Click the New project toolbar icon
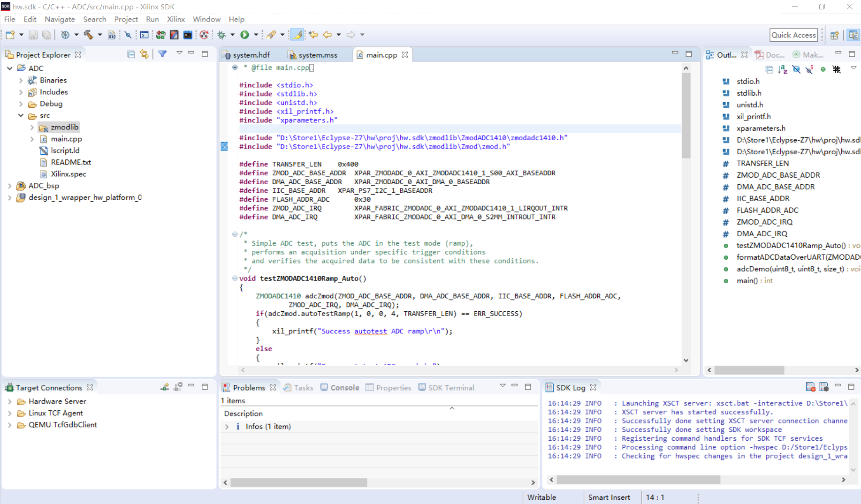Image resolution: width=861 pixels, height=504 pixels. 10,35
